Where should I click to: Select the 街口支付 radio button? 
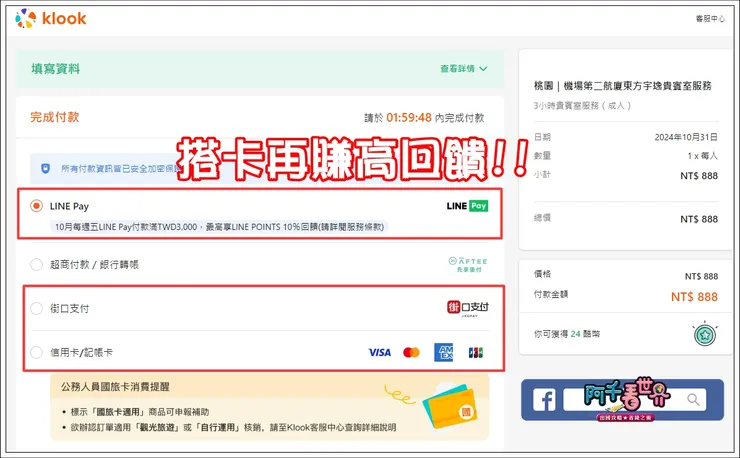point(36,309)
